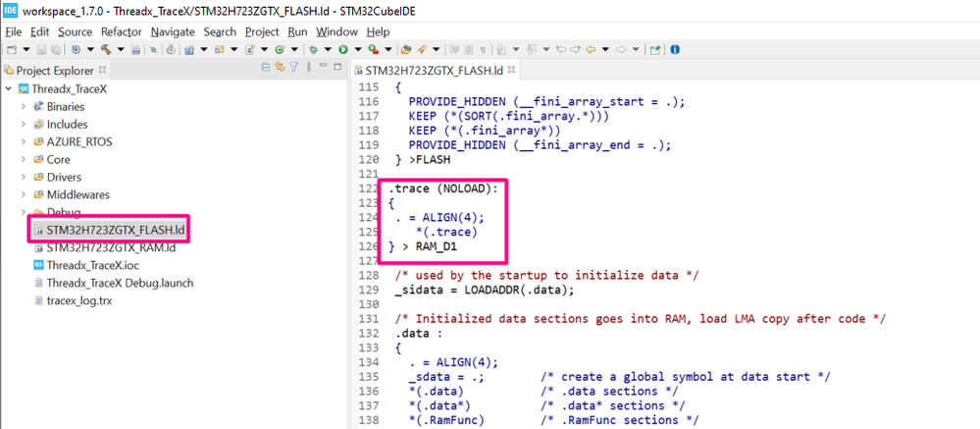The width and height of the screenshot is (980, 429).
Task: Expand the Core folder
Action: coord(24,159)
